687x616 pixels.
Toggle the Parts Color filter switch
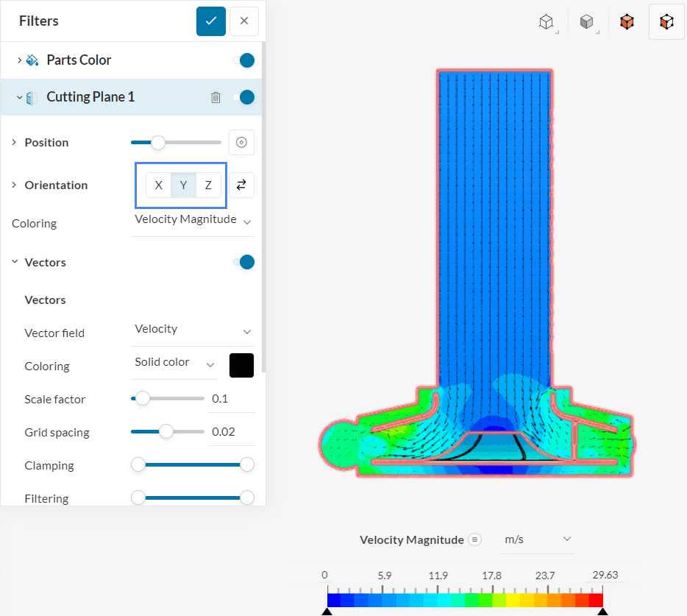[243, 60]
